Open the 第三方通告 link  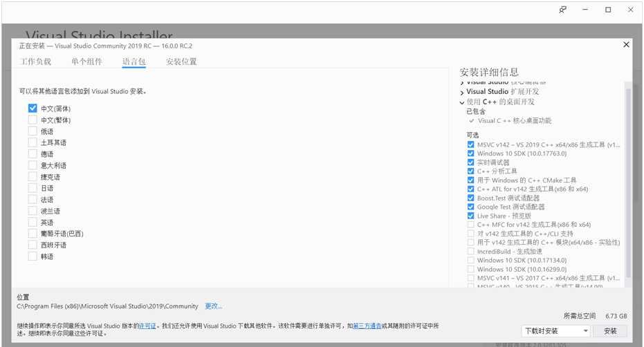pos(367,326)
